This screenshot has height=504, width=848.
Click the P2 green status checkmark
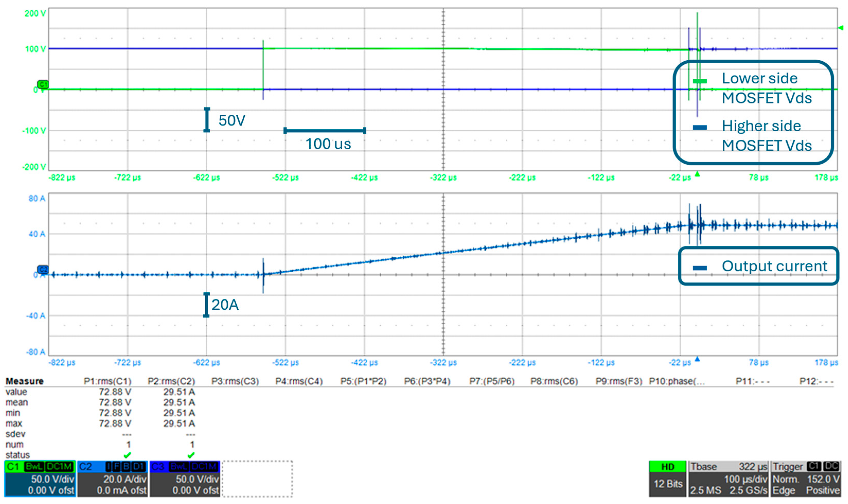(x=191, y=455)
